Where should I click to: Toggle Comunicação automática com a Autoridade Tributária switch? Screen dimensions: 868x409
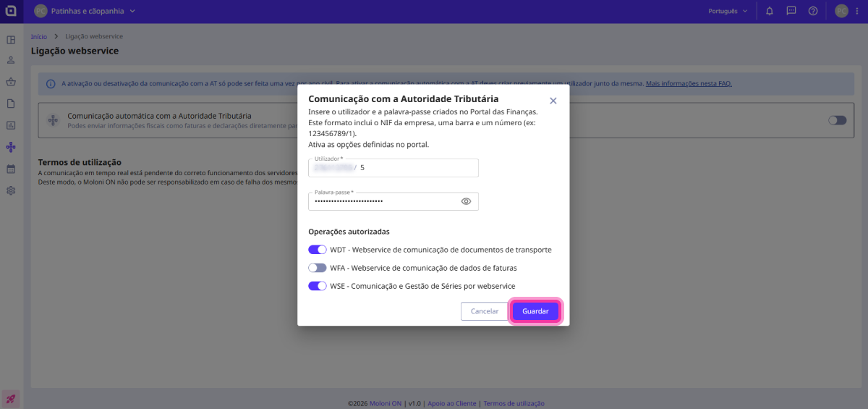pyautogui.click(x=838, y=120)
